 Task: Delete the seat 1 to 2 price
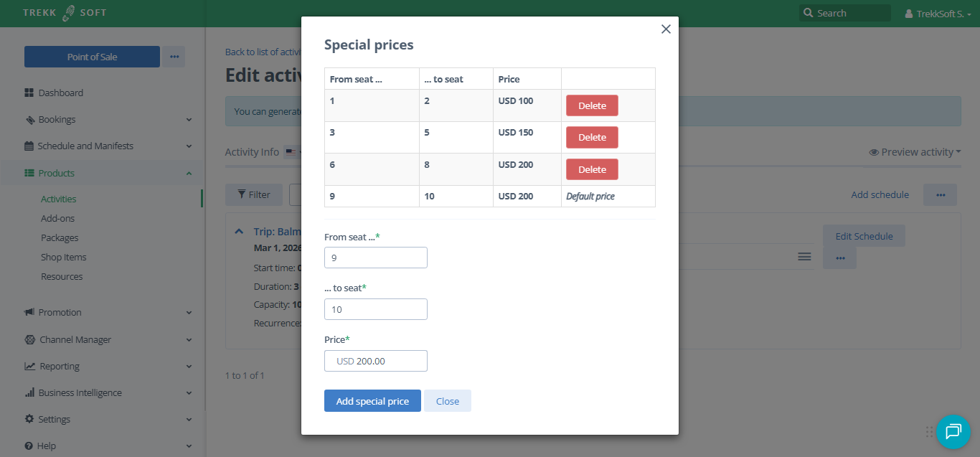click(x=592, y=105)
